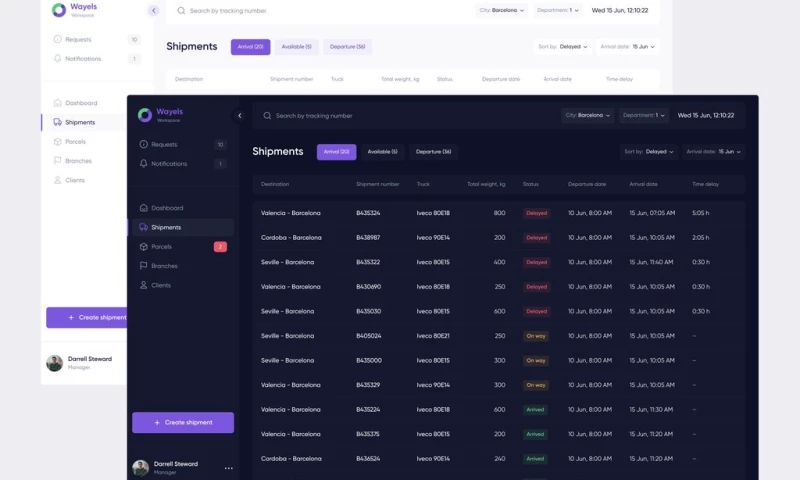Click the dark search by tracking number field
The width and height of the screenshot is (800, 480).
(400, 116)
